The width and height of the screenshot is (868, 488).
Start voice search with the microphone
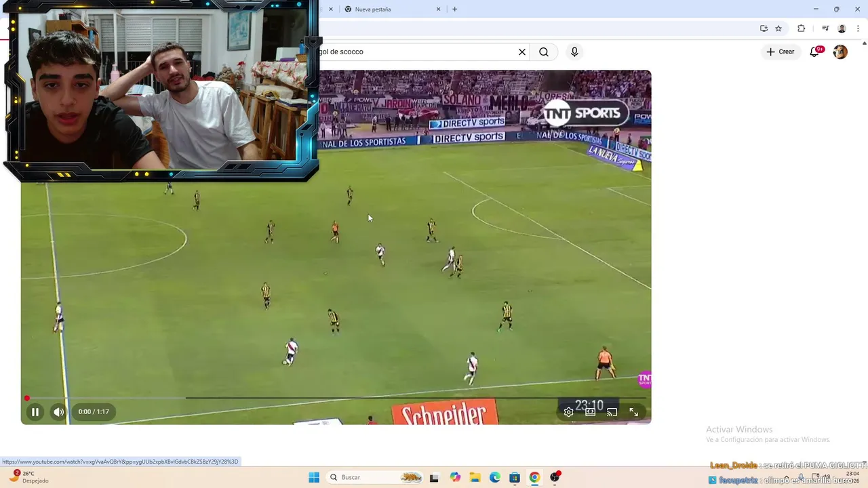pos(574,52)
